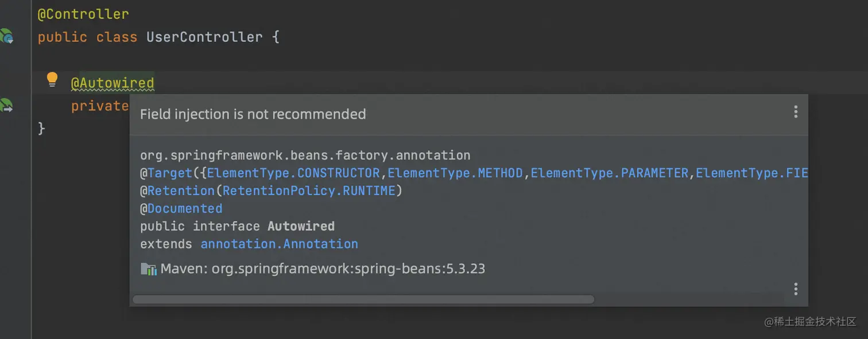Click the truncated ElementType.FIE link
Screen dimensions: 868x339
click(751, 173)
